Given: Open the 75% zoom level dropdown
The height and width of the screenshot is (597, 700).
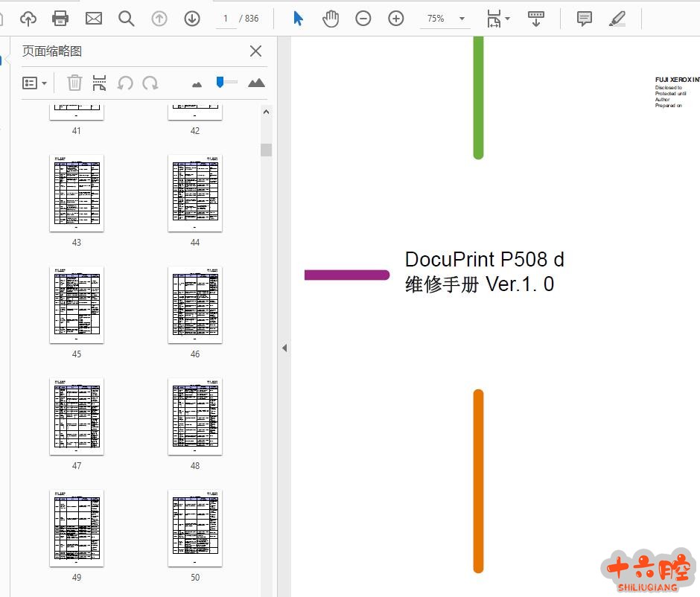Looking at the screenshot, I should [462, 19].
